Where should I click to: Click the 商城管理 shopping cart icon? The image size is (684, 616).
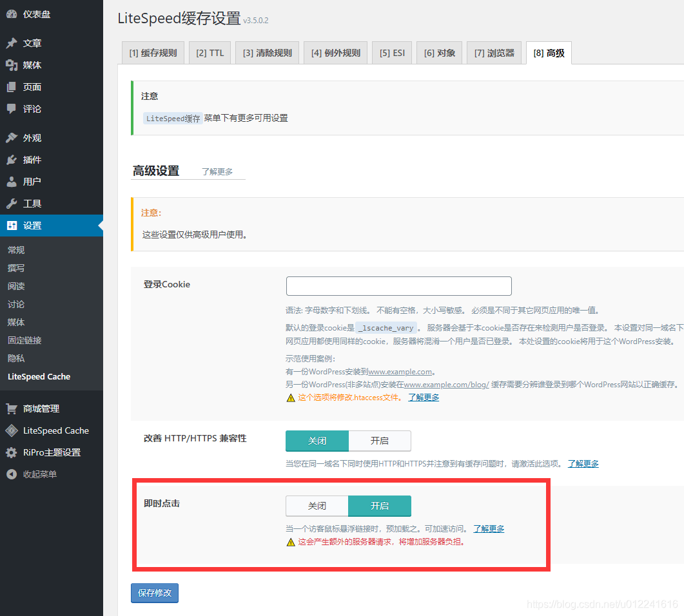[12, 409]
